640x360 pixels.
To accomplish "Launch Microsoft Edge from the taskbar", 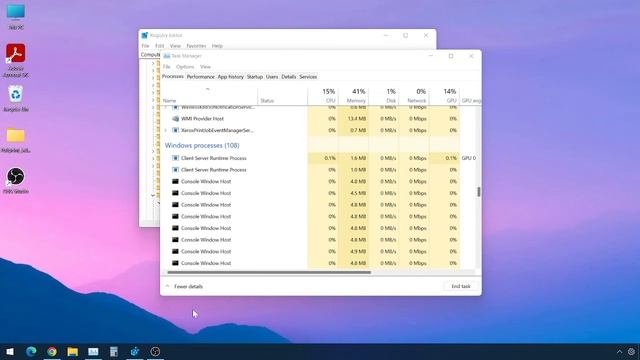I will [31, 351].
